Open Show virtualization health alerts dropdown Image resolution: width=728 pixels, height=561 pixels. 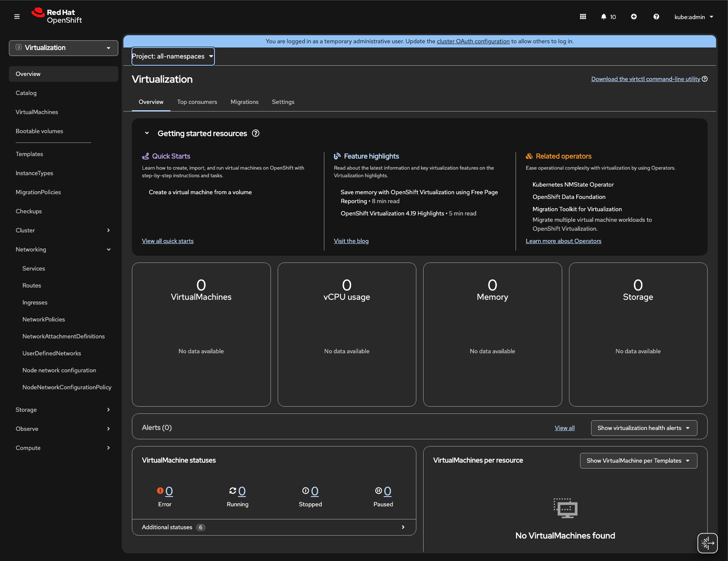(x=644, y=428)
